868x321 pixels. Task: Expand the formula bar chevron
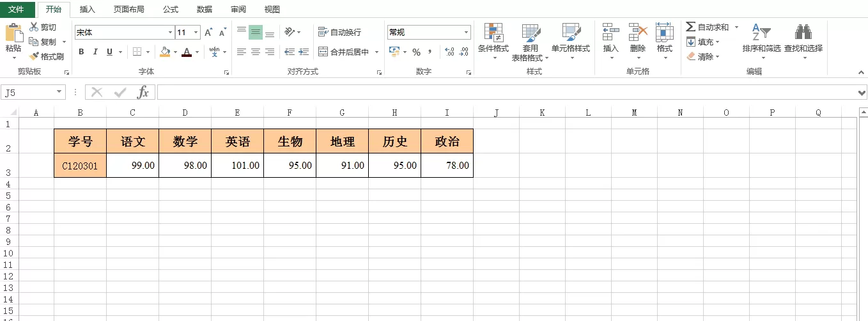coord(861,93)
